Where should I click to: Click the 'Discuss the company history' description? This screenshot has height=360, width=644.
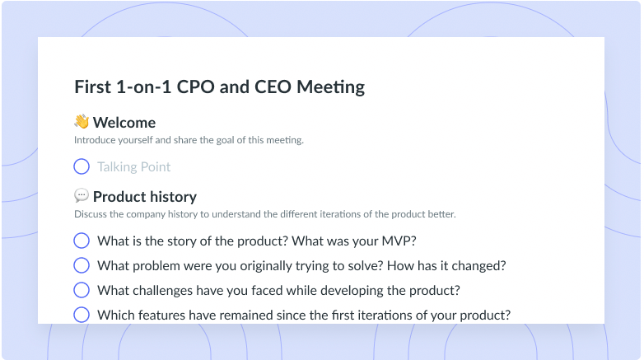tap(265, 214)
